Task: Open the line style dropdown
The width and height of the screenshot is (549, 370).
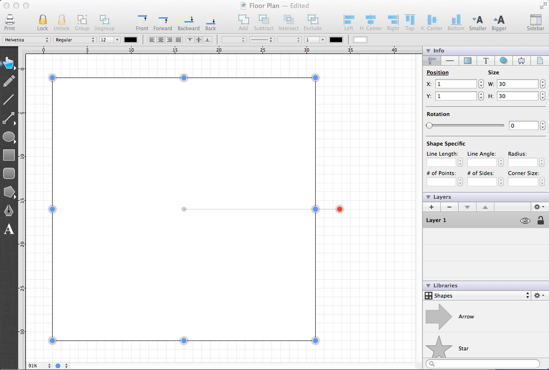Action: [x=262, y=40]
